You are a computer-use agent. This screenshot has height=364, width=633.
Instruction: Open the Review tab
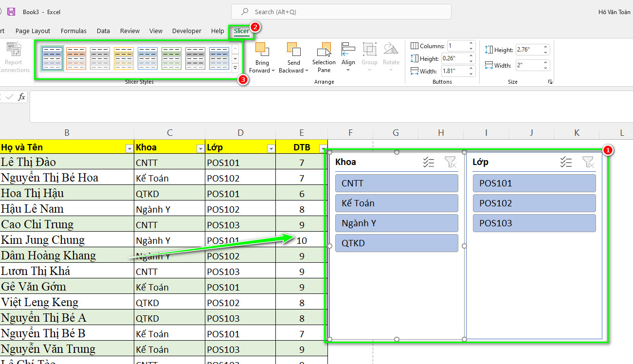pyautogui.click(x=130, y=31)
